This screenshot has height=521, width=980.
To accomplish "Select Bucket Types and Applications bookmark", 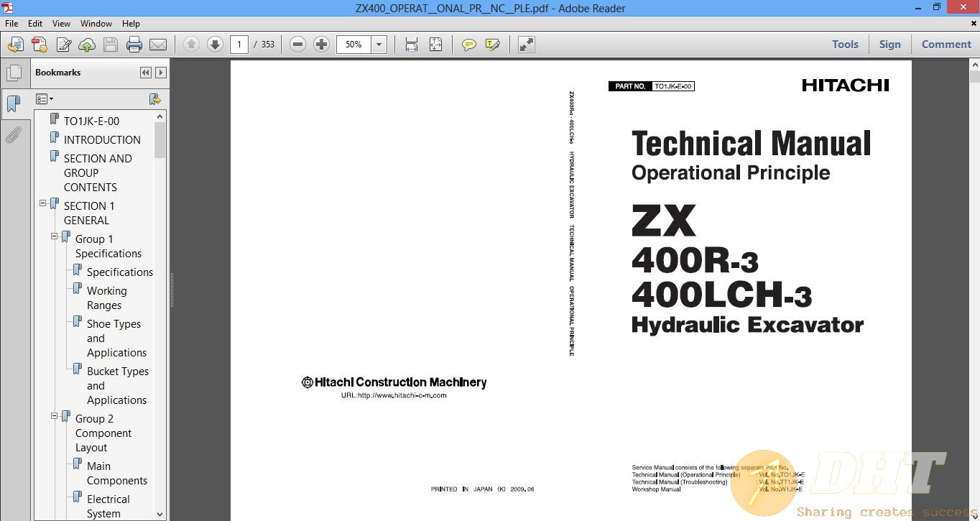I will point(118,385).
